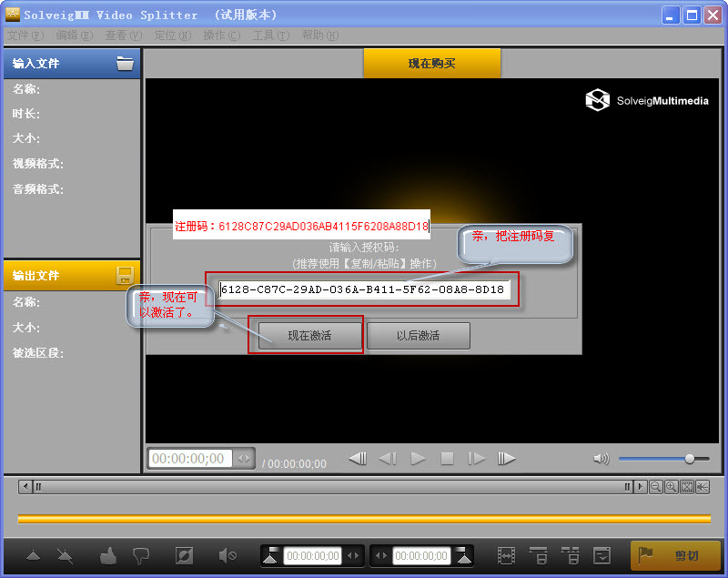The image size is (728, 578).
Task: Zoom out the timeline
Action: [655, 487]
